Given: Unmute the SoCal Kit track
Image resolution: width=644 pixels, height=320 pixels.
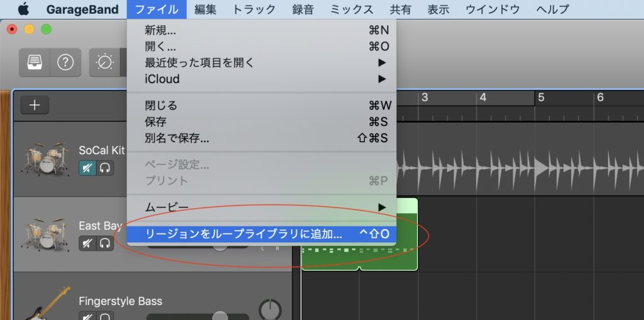Looking at the screenshot, I should click(x=87, y=168).
